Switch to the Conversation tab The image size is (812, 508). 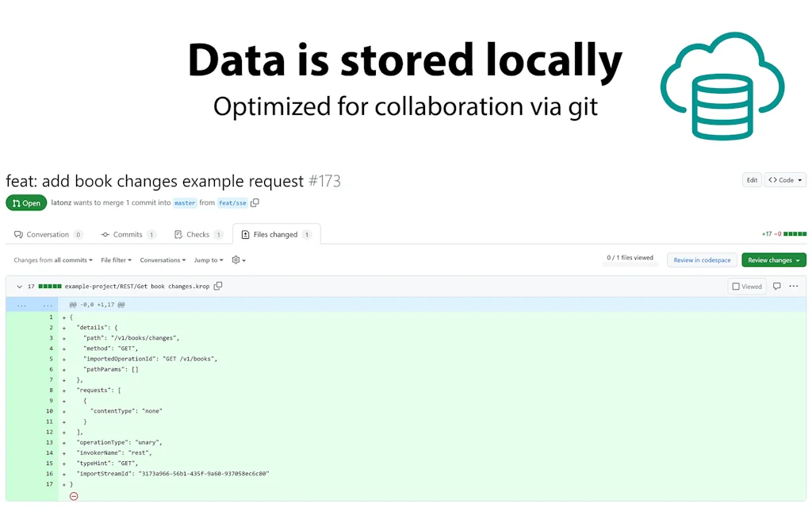[48, 234]
